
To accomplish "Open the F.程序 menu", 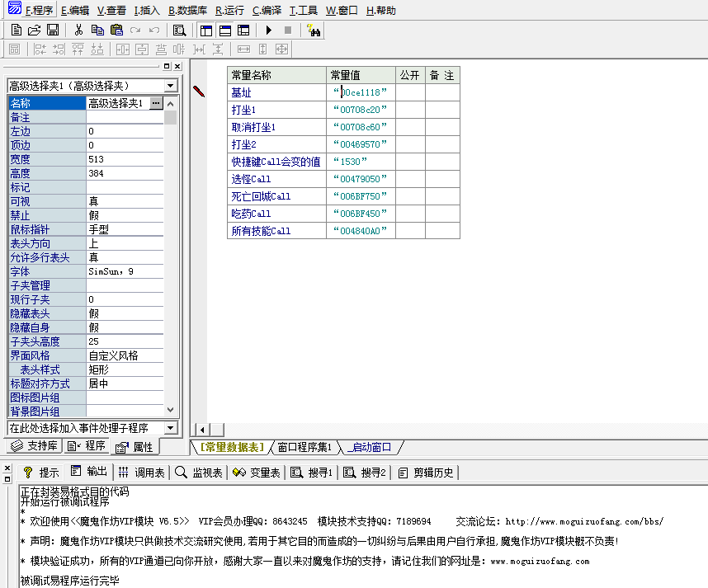I will [x=39, y=11].
